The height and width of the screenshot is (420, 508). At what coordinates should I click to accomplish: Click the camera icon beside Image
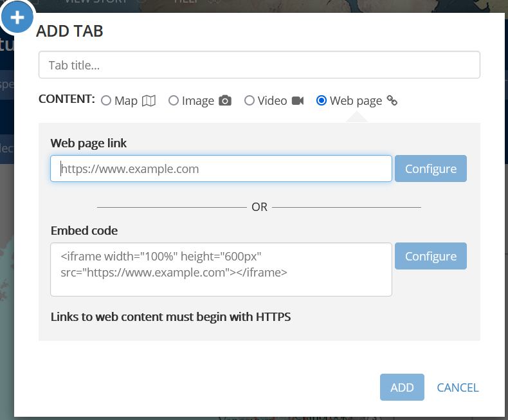(225, 100)
